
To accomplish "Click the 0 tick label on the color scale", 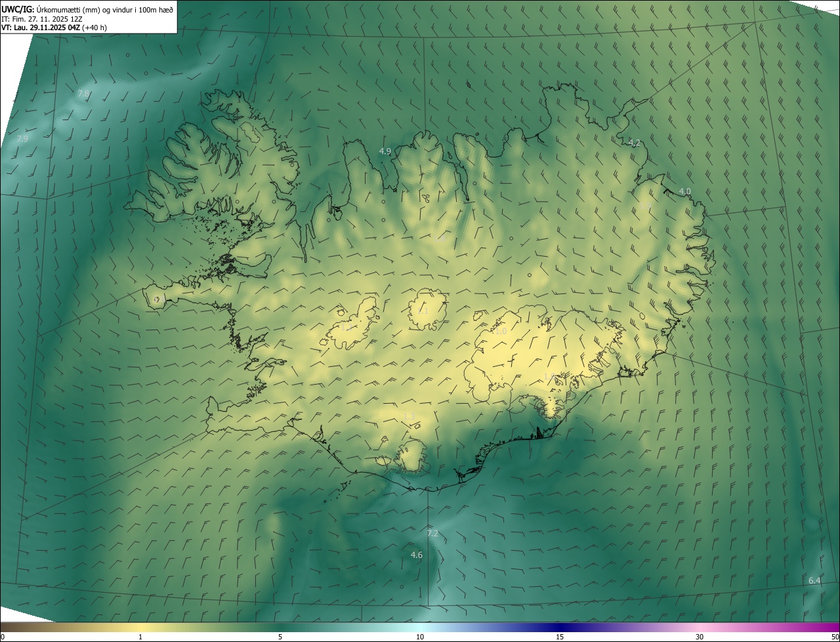I will coord(3,637).
